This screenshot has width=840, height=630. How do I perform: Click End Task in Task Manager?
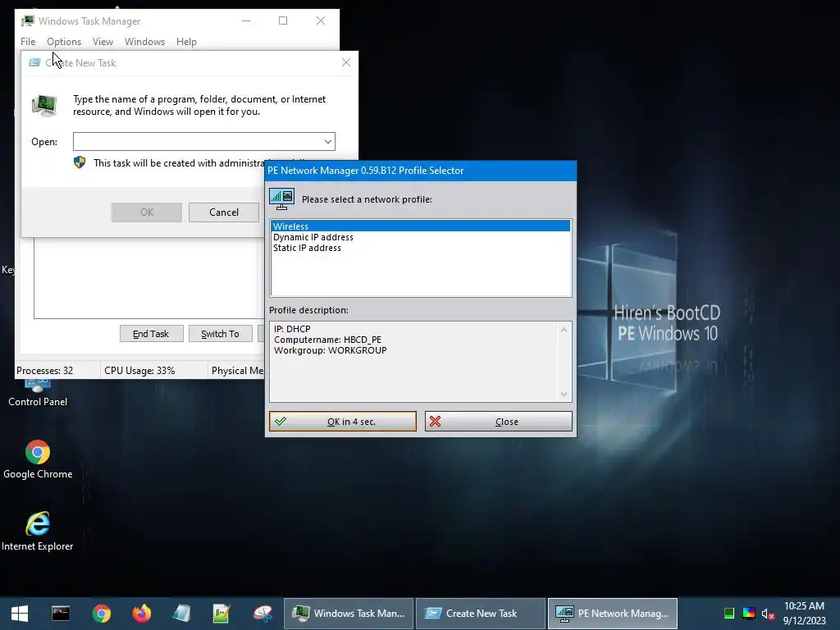coord(151,334)
